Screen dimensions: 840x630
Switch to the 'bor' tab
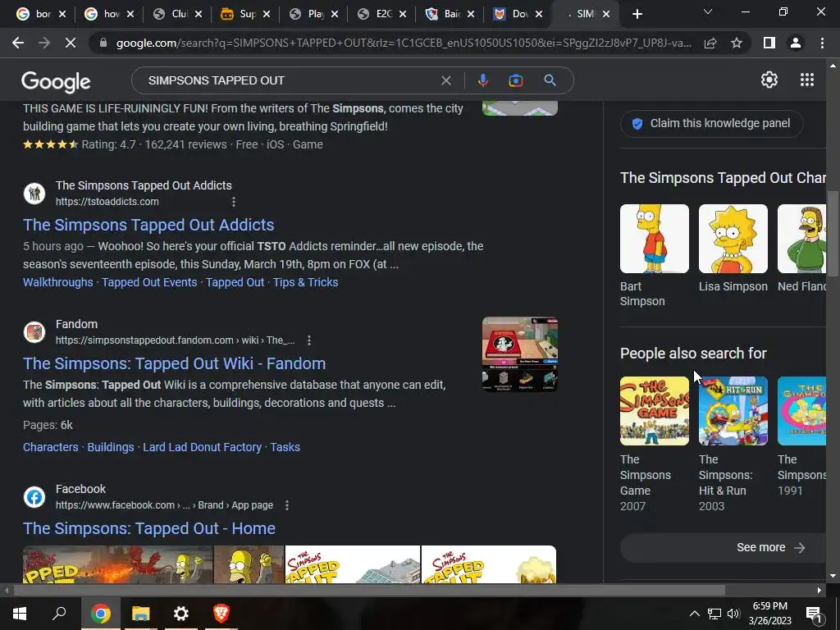(35, 14)
